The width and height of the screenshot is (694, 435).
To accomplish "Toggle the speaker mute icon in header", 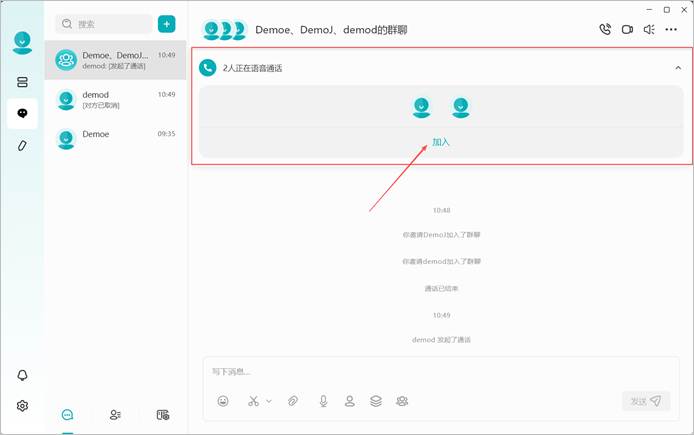I will click(649, 29).
